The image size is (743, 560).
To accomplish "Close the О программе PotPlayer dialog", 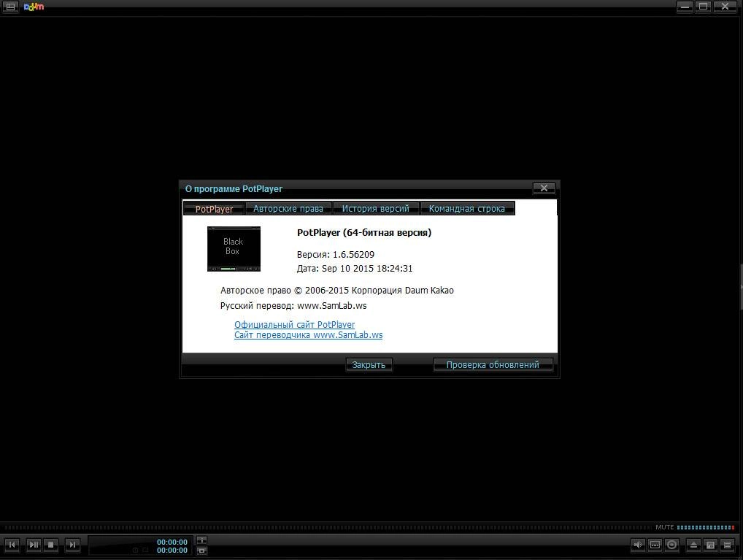I will point(544,188).
